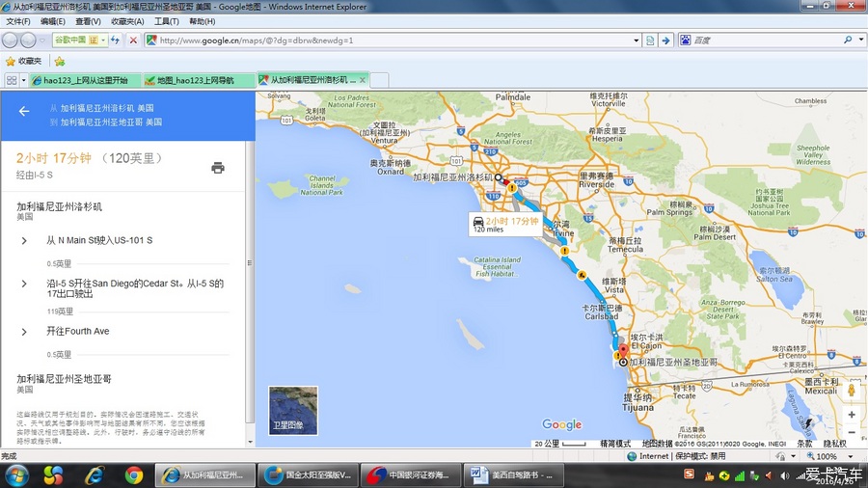Image resolution: width=868 pixels, height=488 pixels.
Task: Click the back arrow in the directions header
Action: [24, 111]
